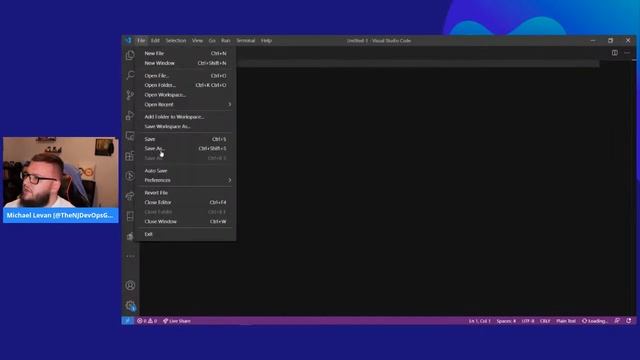Open the notifications bell in the status bar
The height and width of the screenshot is (360, 640).
coord(629,321)
